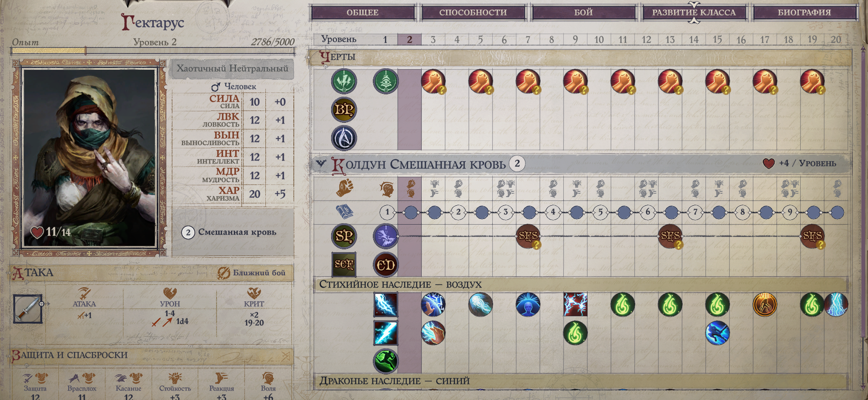Toggle the Ближний бой attack mode
This screenshot has width=868, height=400.
[x=252, y=273]
